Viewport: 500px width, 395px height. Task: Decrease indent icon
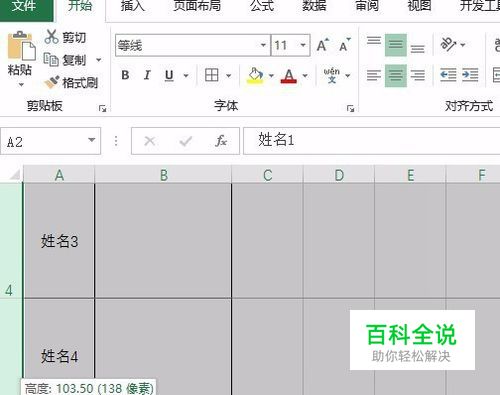click(x=448, y=75)
